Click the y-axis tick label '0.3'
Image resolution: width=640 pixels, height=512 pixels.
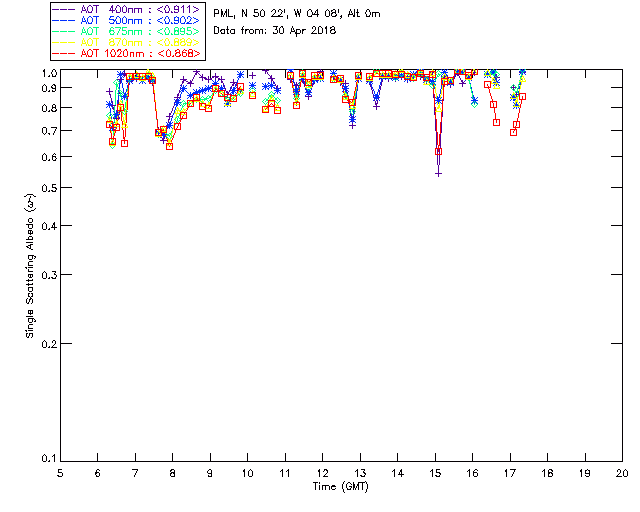point(49,275)
